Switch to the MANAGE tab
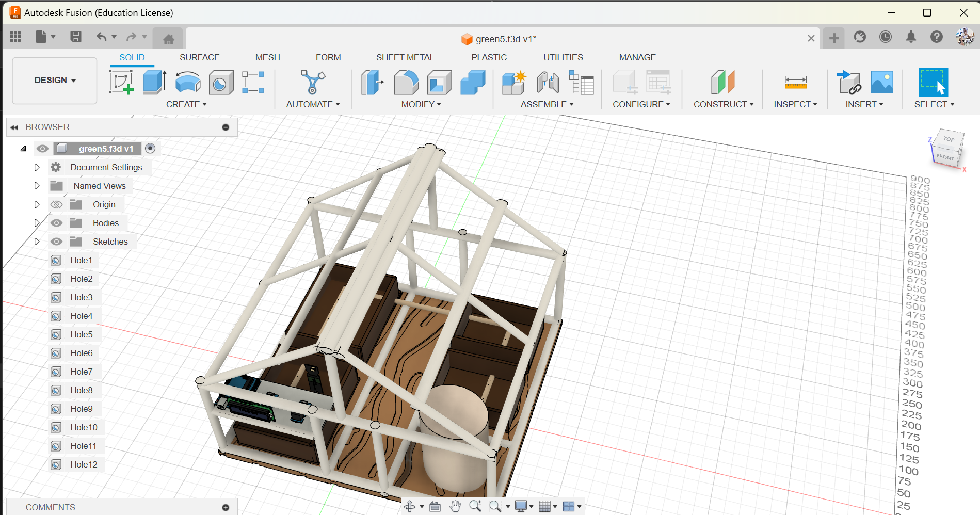980x515 pixels. (637, 57)
